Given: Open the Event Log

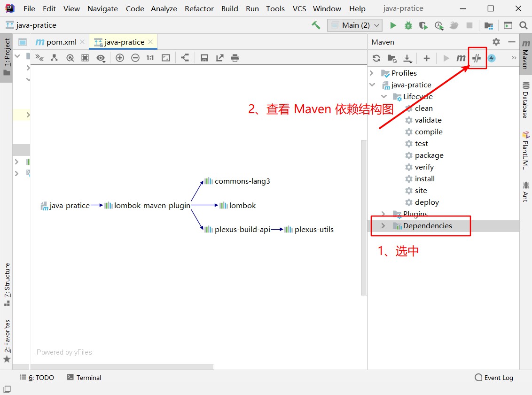Looking at the screenshot, I should pyautogui.click(x=494, y=377).
